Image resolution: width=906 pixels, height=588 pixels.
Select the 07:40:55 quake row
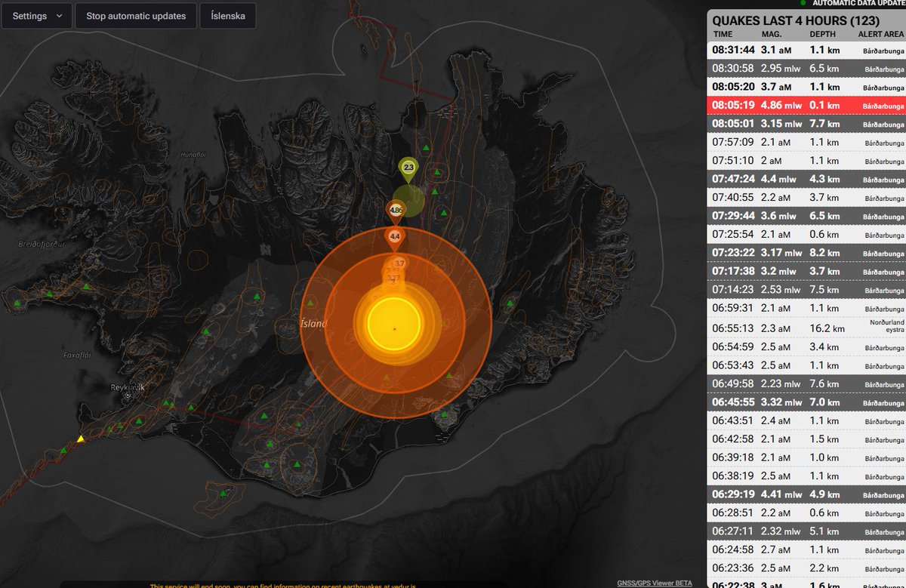pyautogui.click(x=806, y=198)
